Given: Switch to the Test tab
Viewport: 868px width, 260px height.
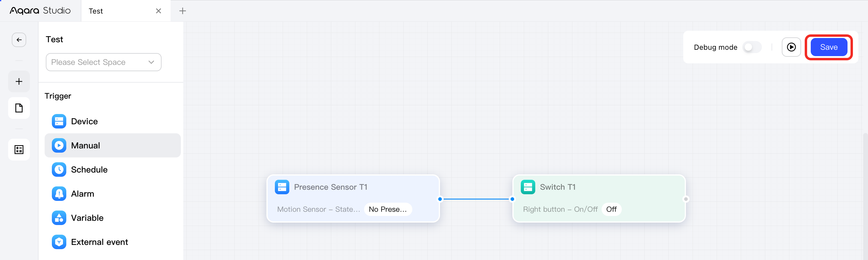Looking at the screenshot, I should pos(126,11).
